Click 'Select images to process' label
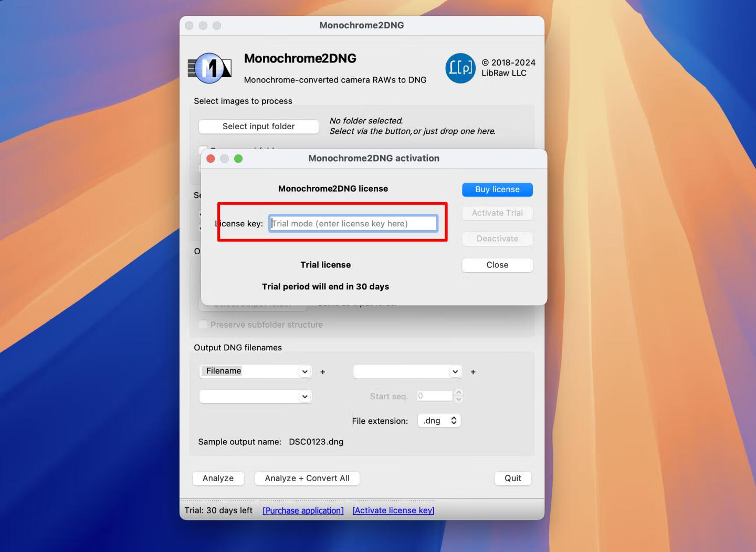Viewport: 756px width, 552px height. [243, 101]
